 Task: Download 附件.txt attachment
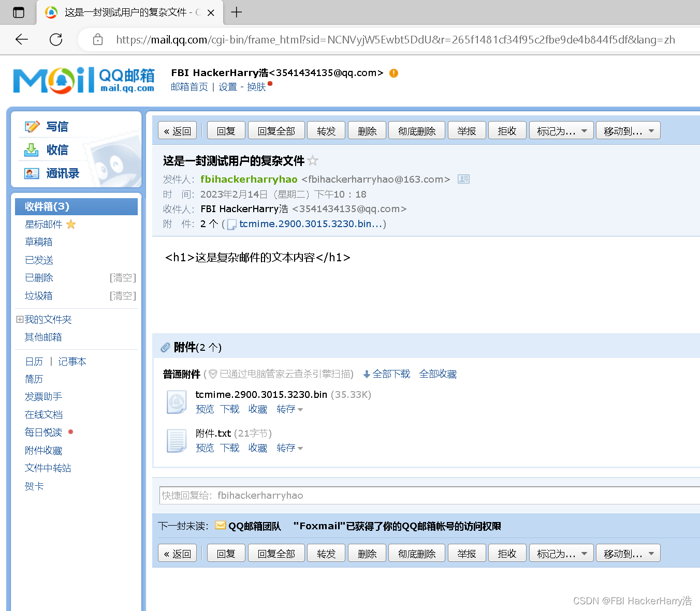(x=230, y=448)
